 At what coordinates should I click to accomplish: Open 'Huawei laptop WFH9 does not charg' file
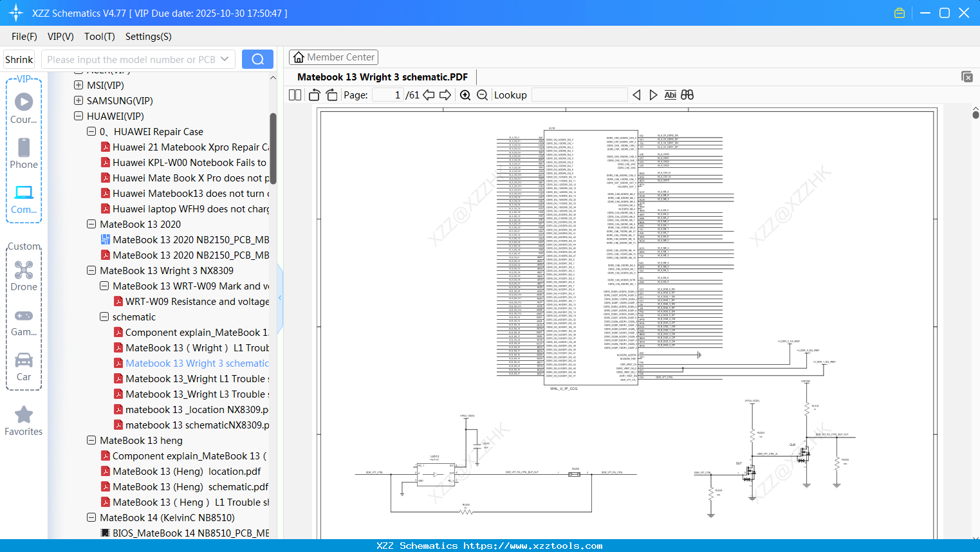pos(191,209)
